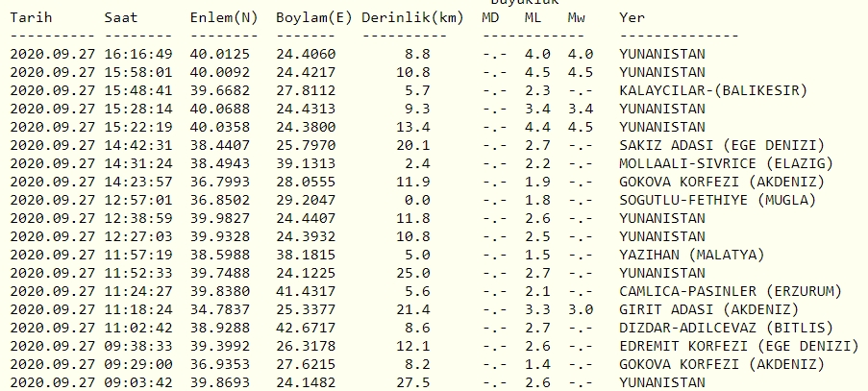This screenshot has height=391, width=868.
Task: Click the Yer column header
Action: pos(632,18)
